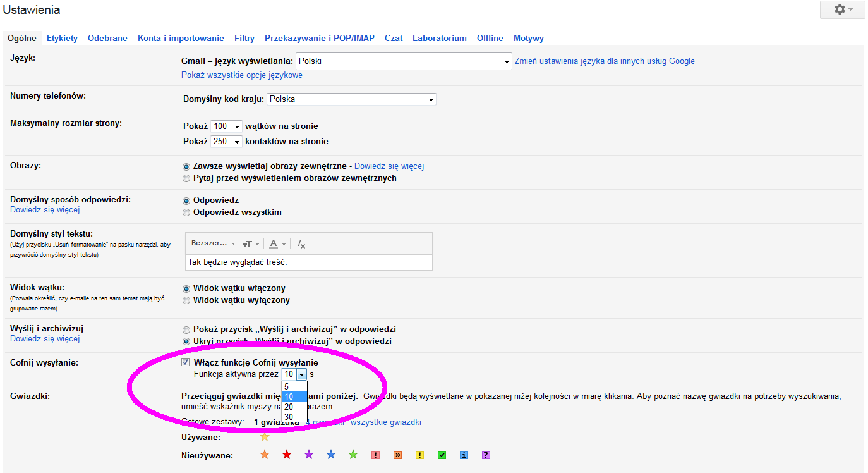Click the wszystkie gwiazdki preset link

point(386,422)
